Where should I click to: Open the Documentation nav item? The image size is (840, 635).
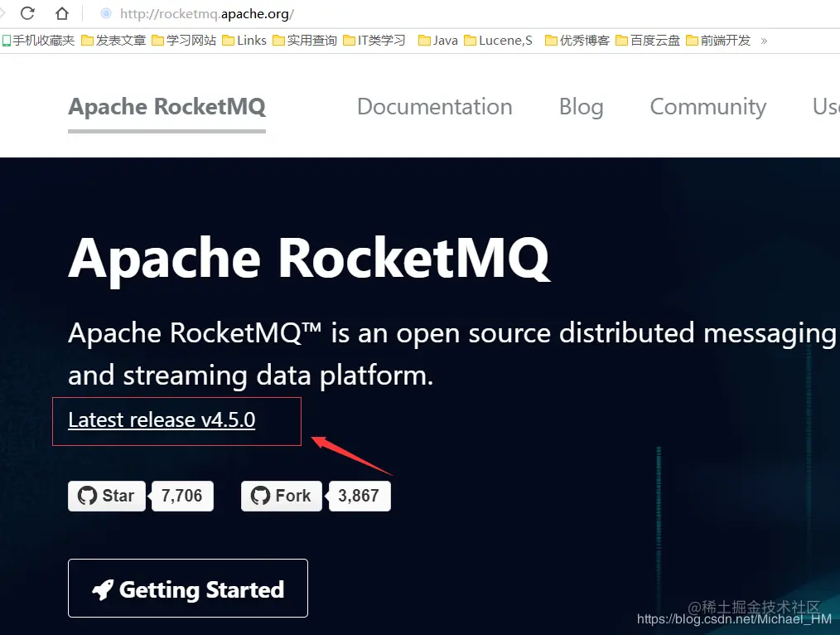434,107
